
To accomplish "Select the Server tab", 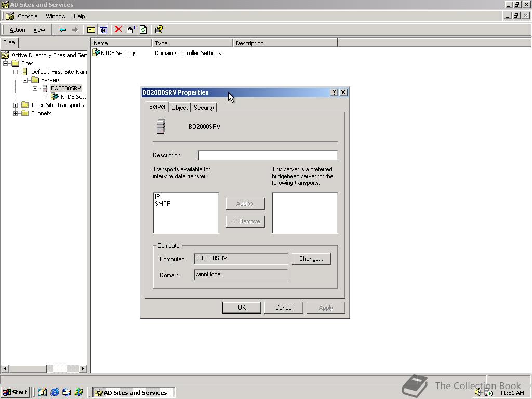I will pos(157,107).
